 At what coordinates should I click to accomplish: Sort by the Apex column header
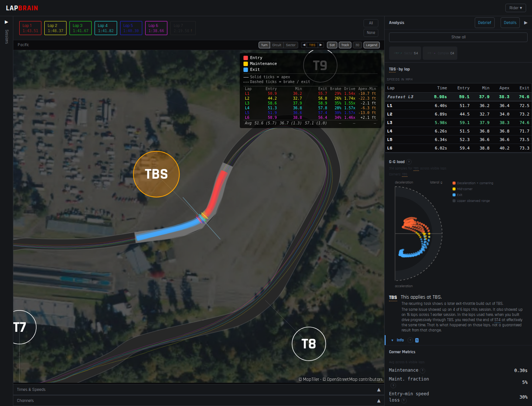[x=504, y=88]
